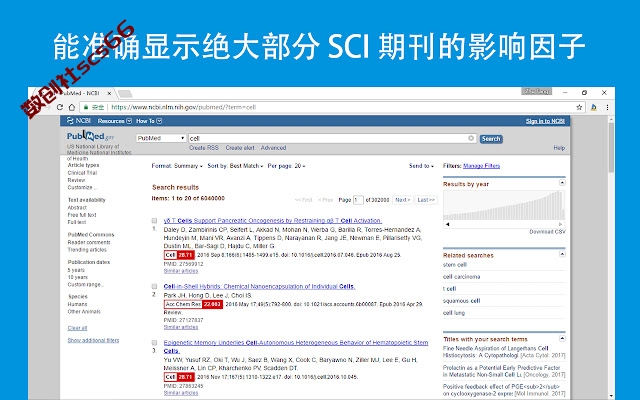This screenshot has width=640, height=400.
Task: Click the NCBI logo in the header
Action: click(x=78, y=121)
